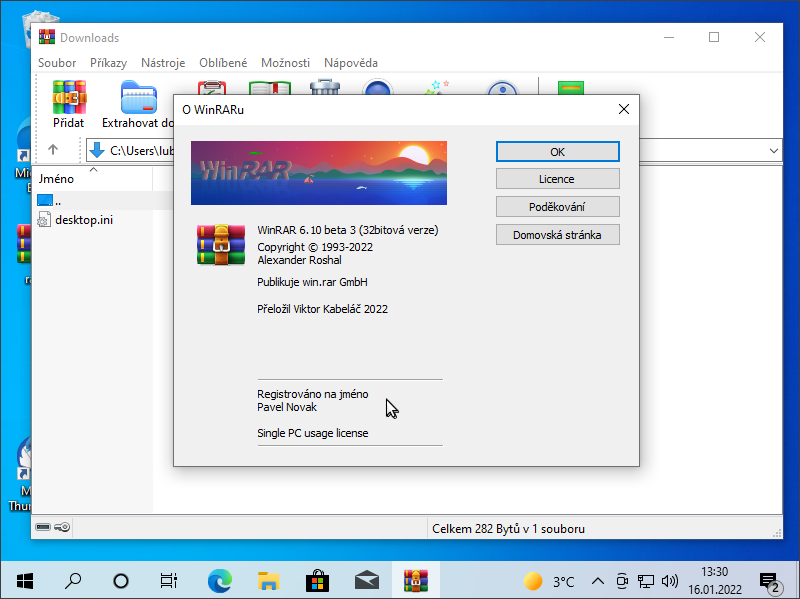Image resolution: width=800 pixels, height=599 pixels.
Task: Open the Nástroje menu
Action: [163, 63]
